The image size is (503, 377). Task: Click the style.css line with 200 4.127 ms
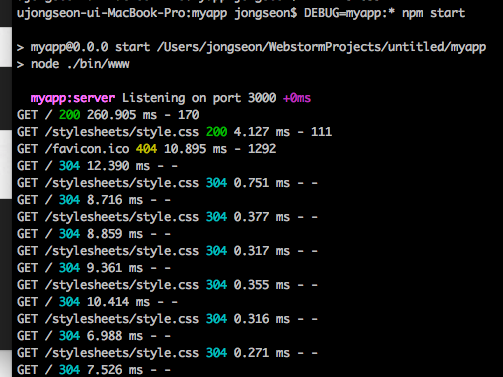pos(174,132)
